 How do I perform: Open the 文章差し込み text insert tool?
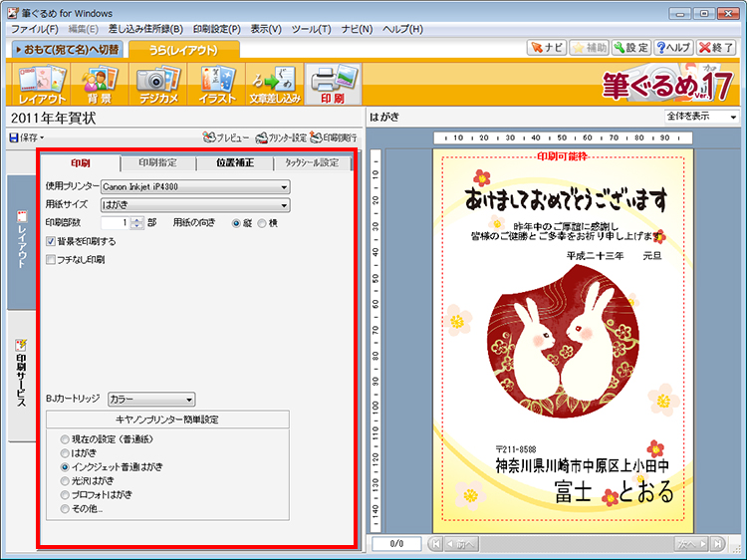(275, 85)
